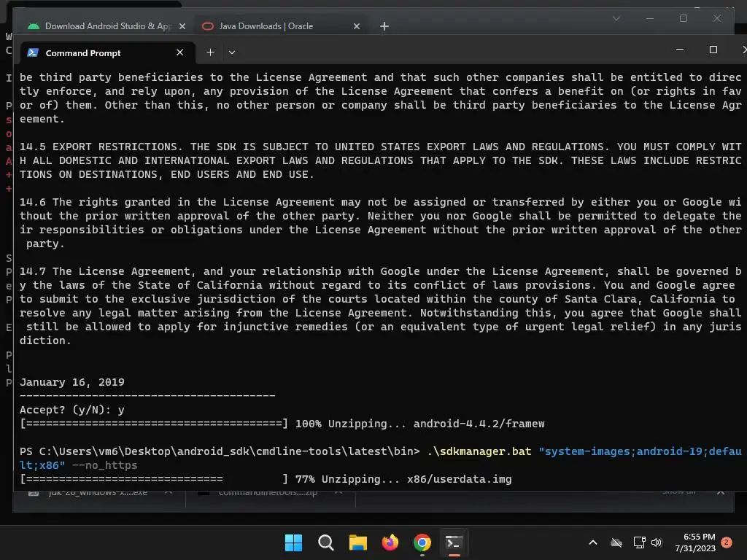This screenshot has width=747, height=560.
Task: Click the --no_https argument text
Action: tap(104, 465)
